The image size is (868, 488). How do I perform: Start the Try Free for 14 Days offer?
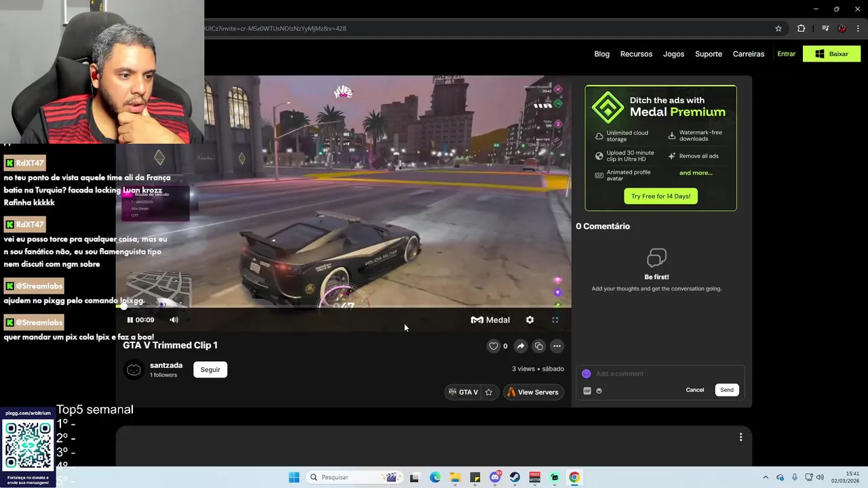[x=660, y=197]
